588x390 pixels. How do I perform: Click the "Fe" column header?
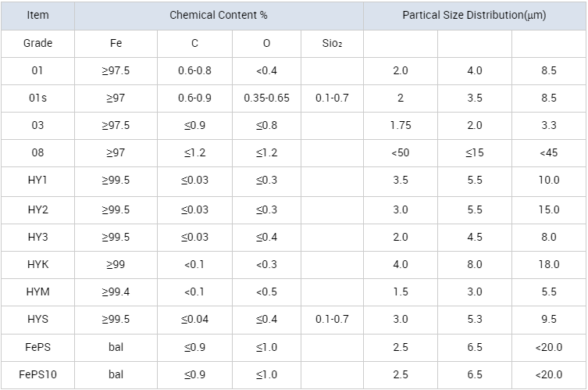click(x=116, y=43)
